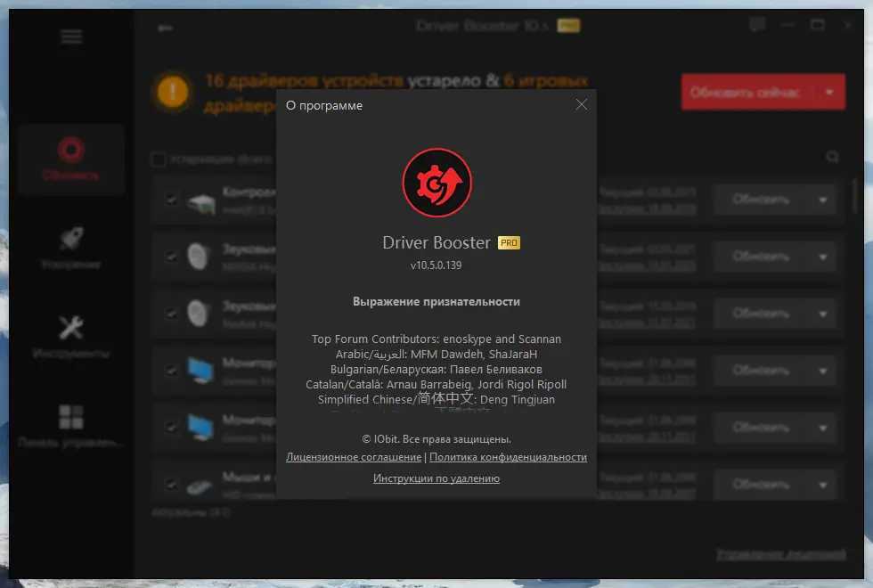Viewport: 873px width, 588px height.
Task: Open the hamburger menu in the sidebar
Action: pyautogui.click(x=70, y=37)
